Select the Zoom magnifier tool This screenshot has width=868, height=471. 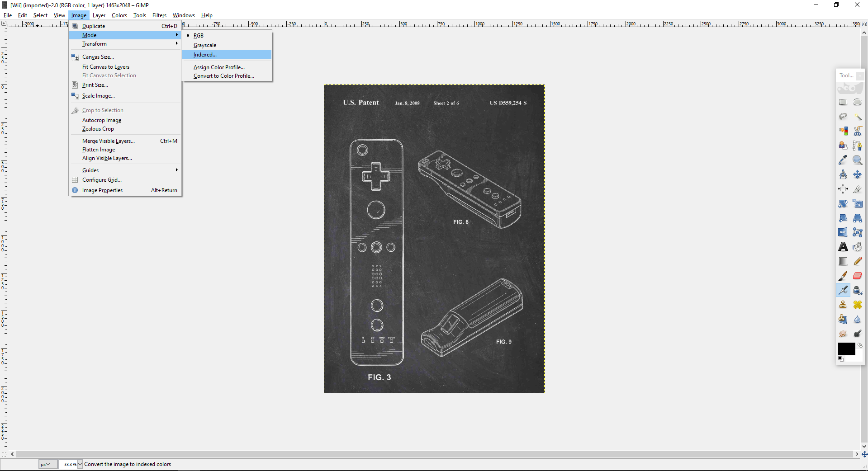pyautogui.click(x=858, y=160)
